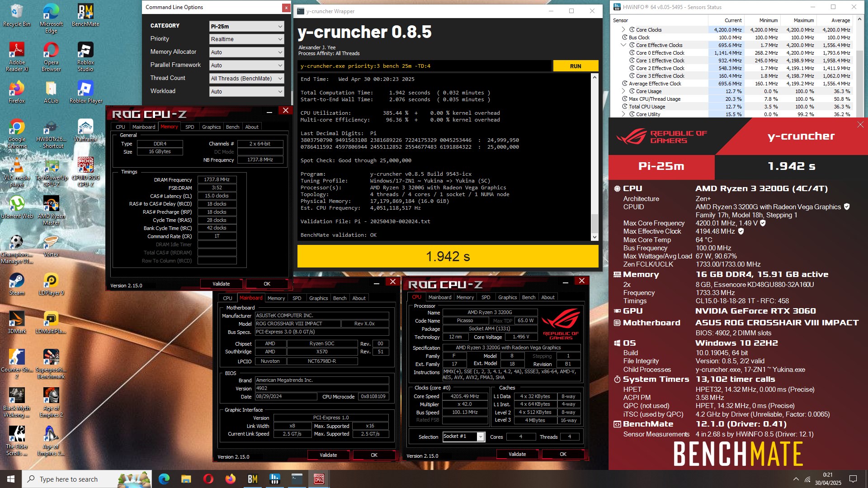Open Roblox Player desktop icon
This screenshot has height=488, width=868.
(85, 92)
